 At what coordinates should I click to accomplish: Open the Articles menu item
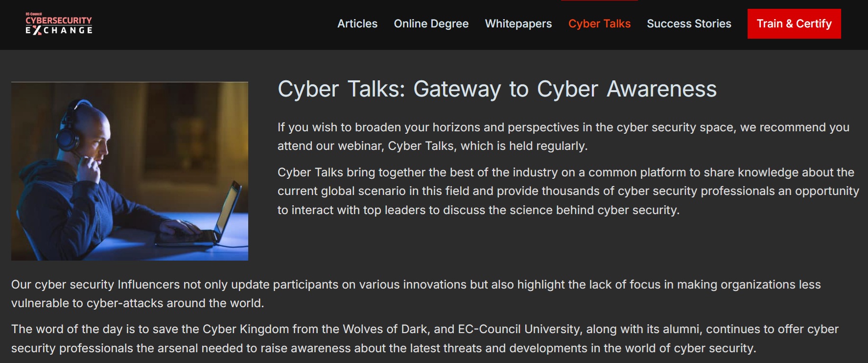pos(357,24)
